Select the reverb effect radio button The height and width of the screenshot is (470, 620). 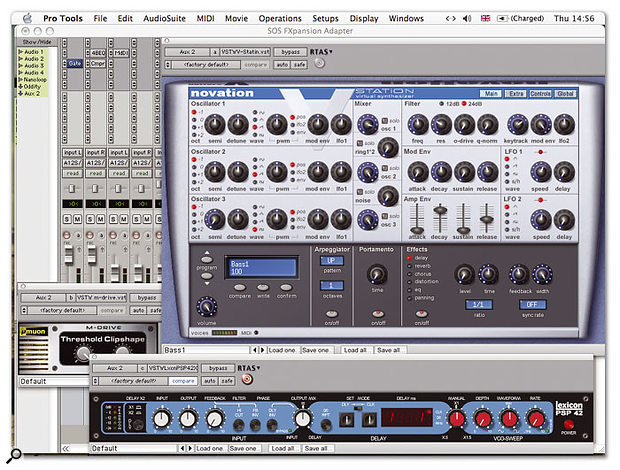(410, 266)
